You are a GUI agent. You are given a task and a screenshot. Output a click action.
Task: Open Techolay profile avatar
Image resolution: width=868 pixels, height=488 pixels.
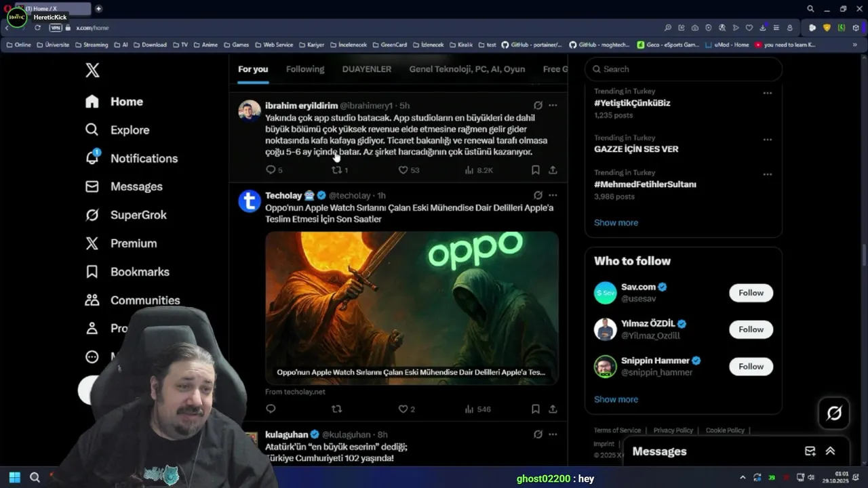click(250, 201)
